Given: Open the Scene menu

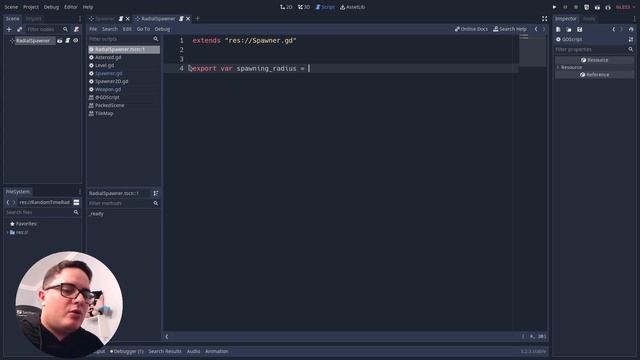Looking at the screenshot, I should 11,7.
